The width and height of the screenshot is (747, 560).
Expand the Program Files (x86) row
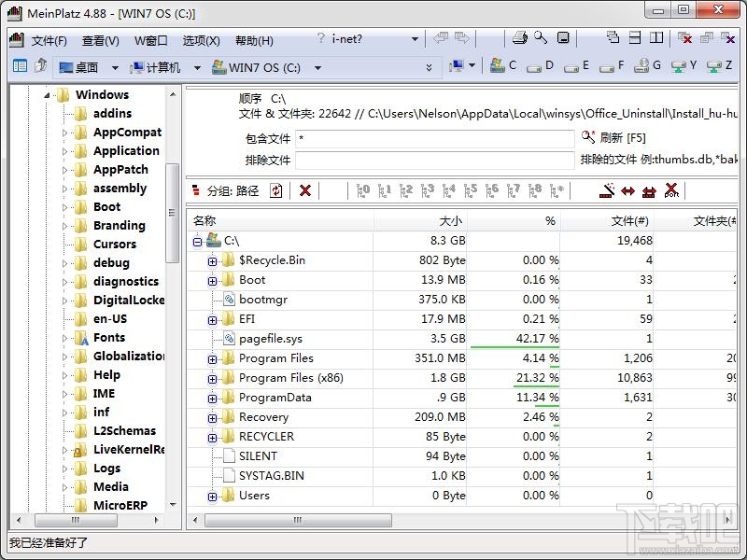pyautogui.click(x=213, y=379)
